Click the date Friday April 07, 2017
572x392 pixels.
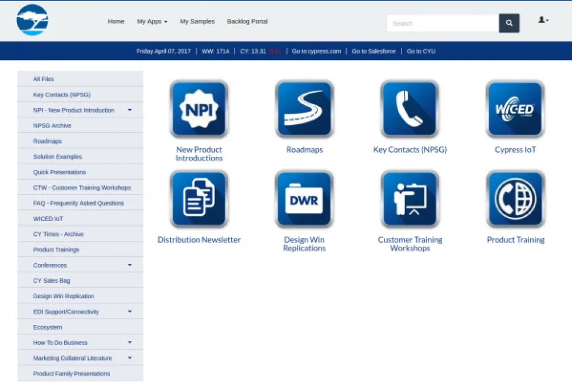[164, 51]
